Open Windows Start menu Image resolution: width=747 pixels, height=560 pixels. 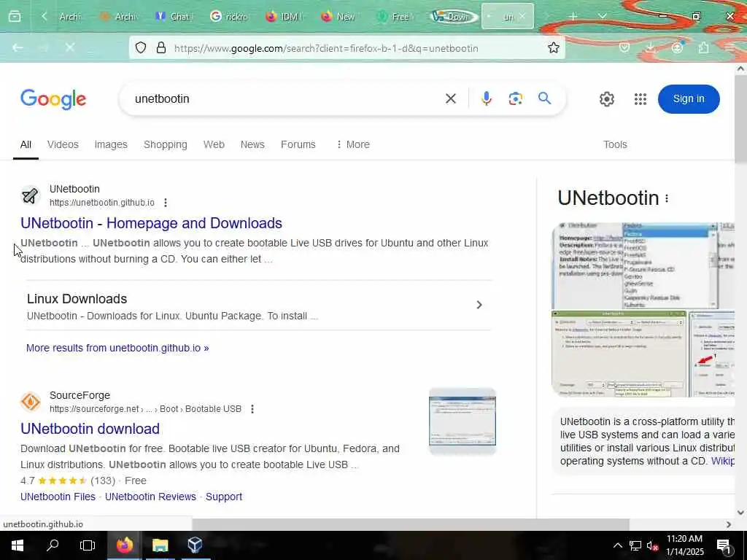(x=18, y=545)
